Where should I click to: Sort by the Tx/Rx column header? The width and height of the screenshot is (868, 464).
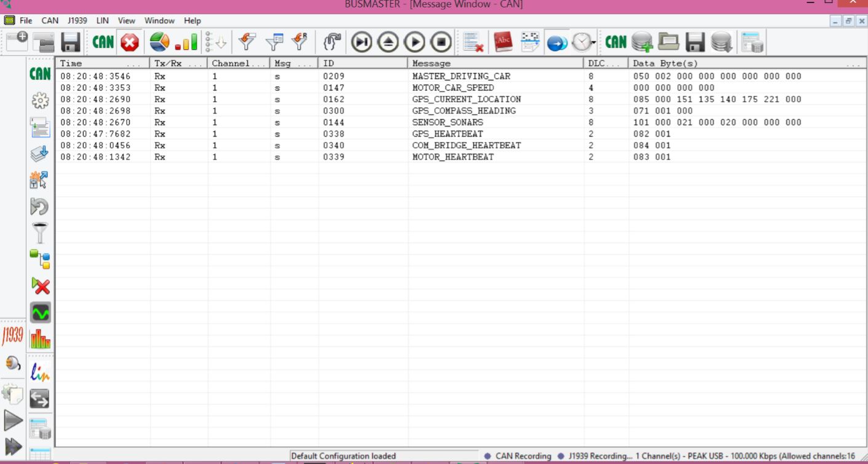point(178,63)
